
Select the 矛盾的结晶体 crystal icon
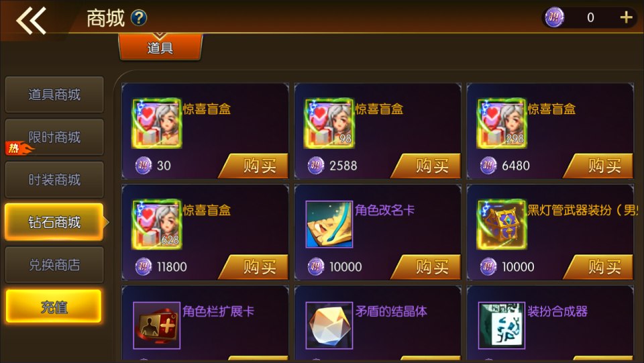329,325
